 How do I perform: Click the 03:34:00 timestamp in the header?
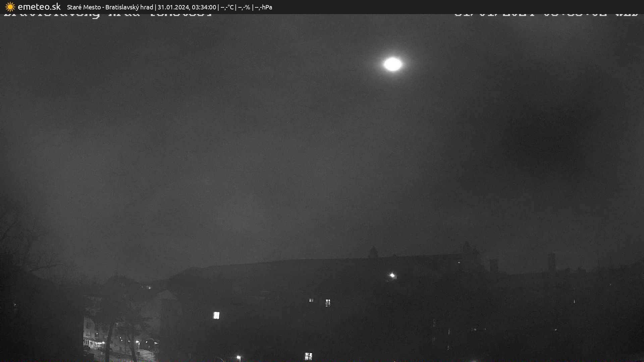click(204, 7)
